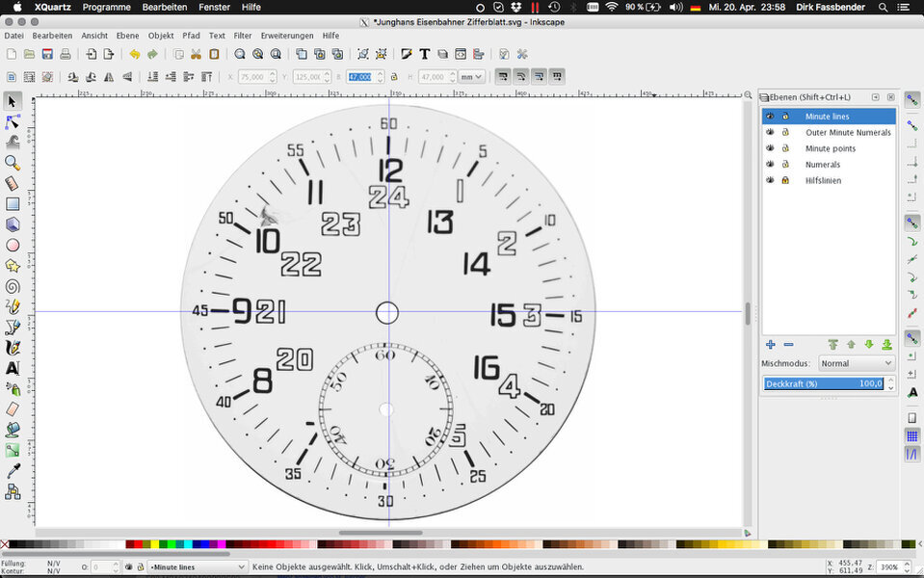The height and width of the screenshot is (578, 924).
Task: Click the Save document icon
Action: (47, 54)
